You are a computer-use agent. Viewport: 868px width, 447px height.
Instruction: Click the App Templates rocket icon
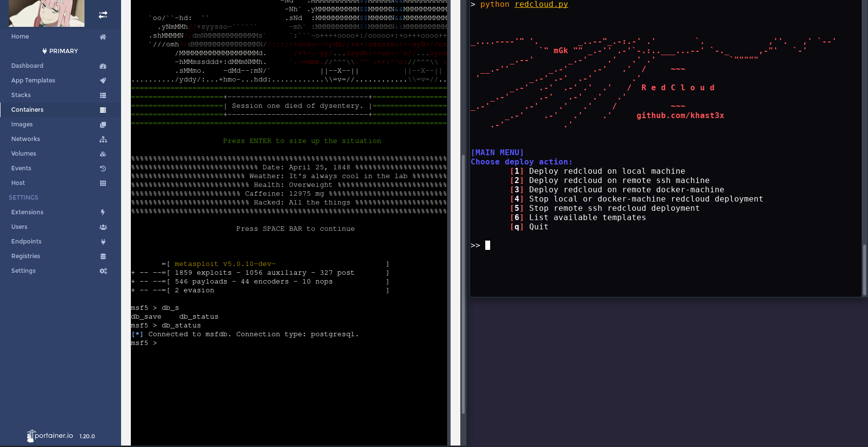(103, 81)
